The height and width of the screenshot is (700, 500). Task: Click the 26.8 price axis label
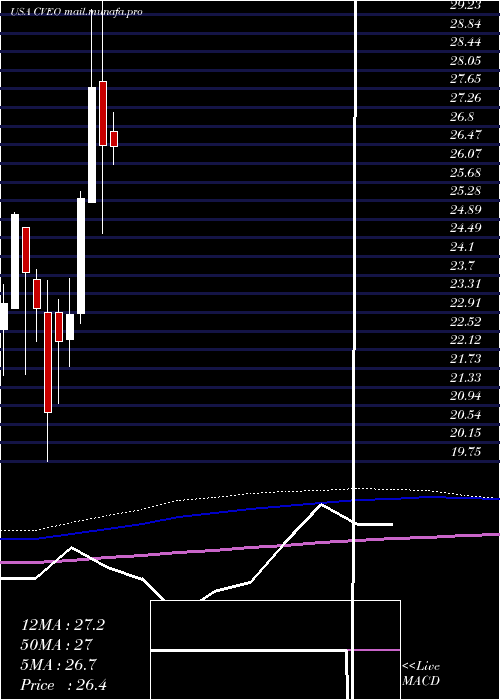(x=462, y=117)
